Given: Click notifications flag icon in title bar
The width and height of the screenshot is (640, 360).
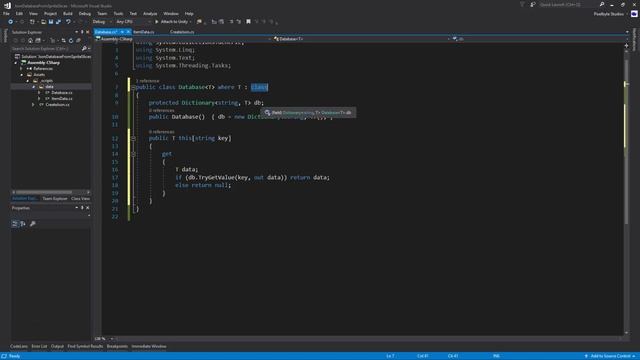Looking at the screenshot, I should [522, 4].
